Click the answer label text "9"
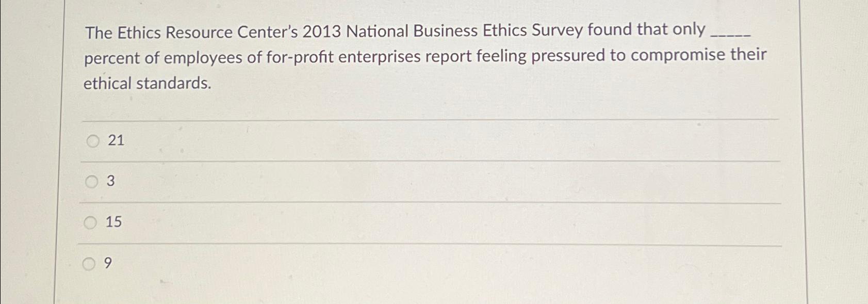 pyautogui.click(x=108, y=264)
